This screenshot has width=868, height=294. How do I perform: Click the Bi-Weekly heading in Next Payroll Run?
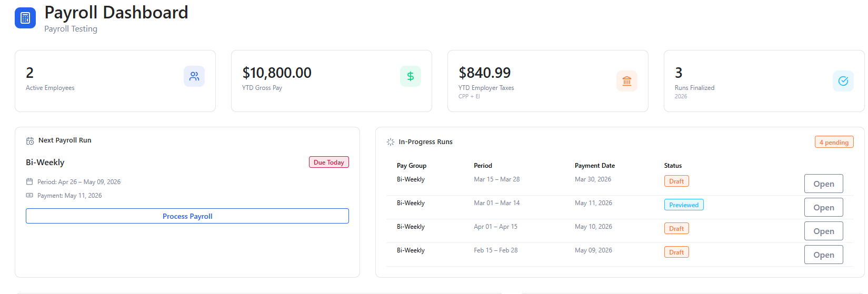click(45, 163)
